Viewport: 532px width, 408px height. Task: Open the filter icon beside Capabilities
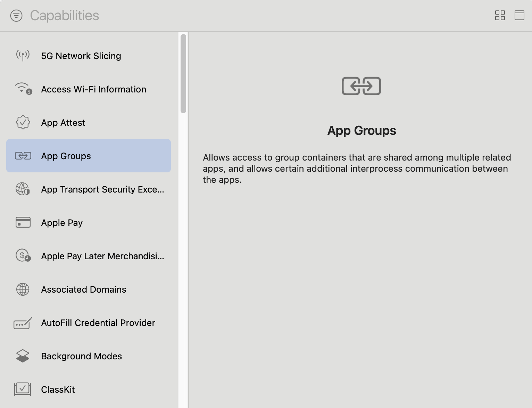tap(16, 16)
